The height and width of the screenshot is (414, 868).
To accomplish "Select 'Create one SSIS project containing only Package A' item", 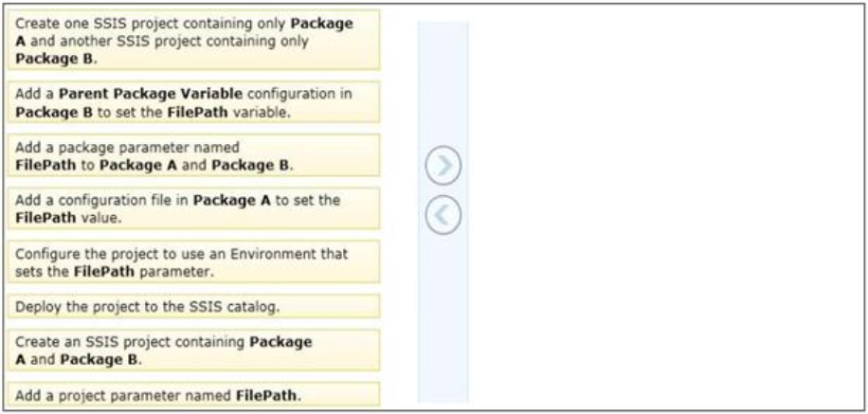I will pyautogui.click(x=193, y=40).
